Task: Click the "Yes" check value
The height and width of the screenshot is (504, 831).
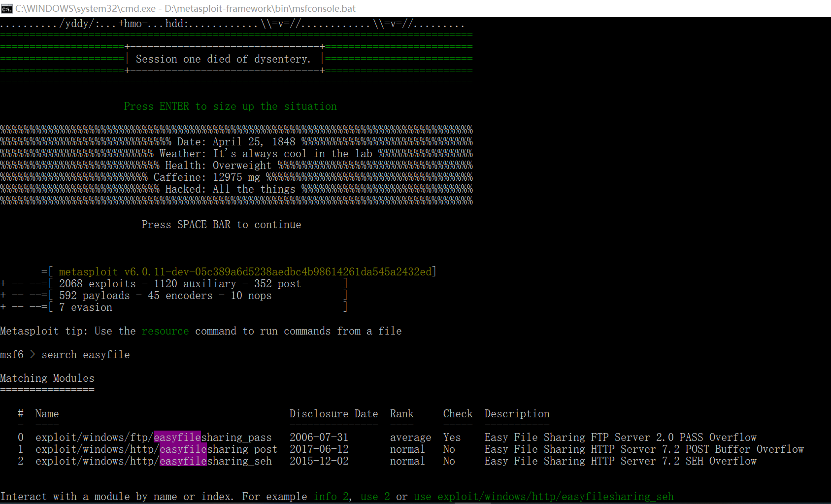Action: tap(452, 437)
